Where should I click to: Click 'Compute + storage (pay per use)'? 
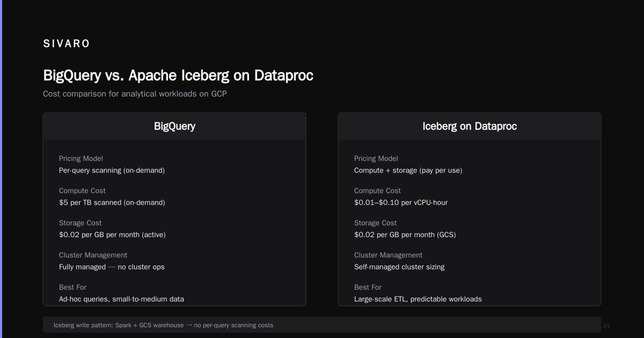pyautogui.click(x=408, y=171)
